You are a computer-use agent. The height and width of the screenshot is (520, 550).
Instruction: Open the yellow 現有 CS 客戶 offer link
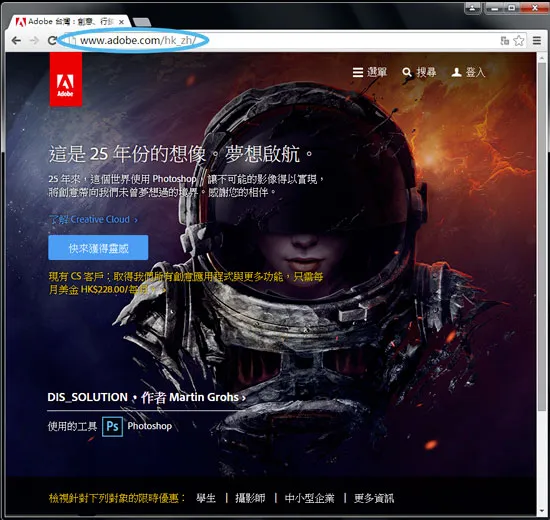pyautogui.click(x=186, y=283)
